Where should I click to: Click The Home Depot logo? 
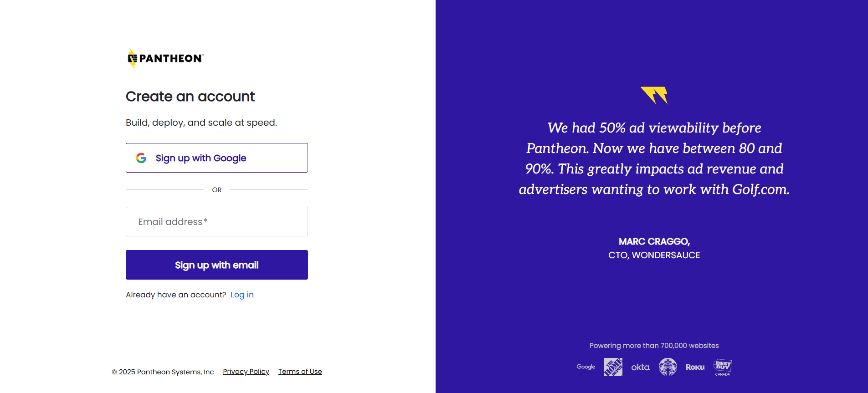click(x=613, y=367)
